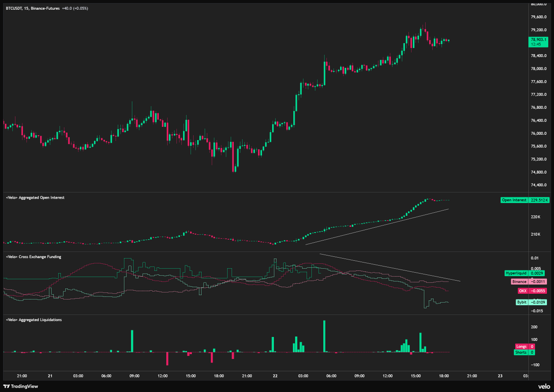Click the 78,903.1 current price label
Screen dimensions: 554x392
[537, 42]
